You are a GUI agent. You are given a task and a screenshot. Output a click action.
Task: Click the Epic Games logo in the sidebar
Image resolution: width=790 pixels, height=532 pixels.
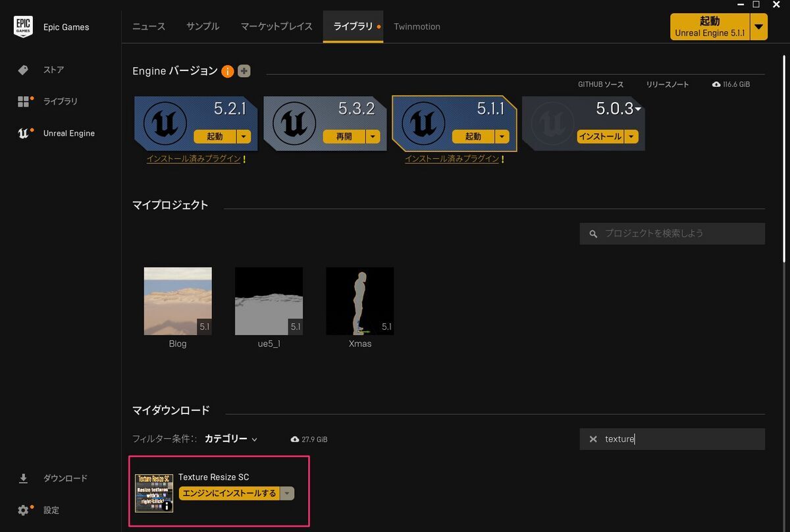[23, 26]
